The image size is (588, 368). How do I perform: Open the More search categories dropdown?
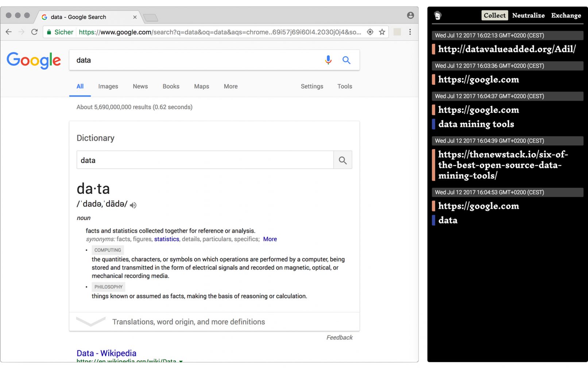pyautogui.click(x=231, y=87)
